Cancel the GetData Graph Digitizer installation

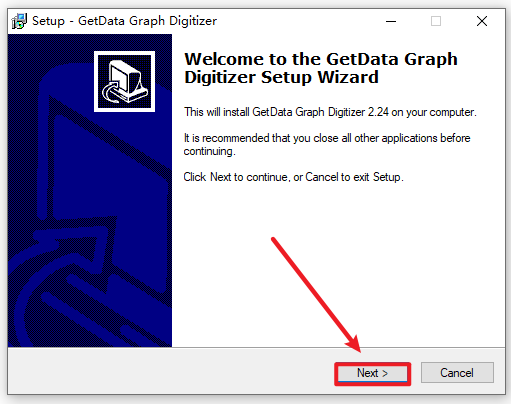pos(457,373)
